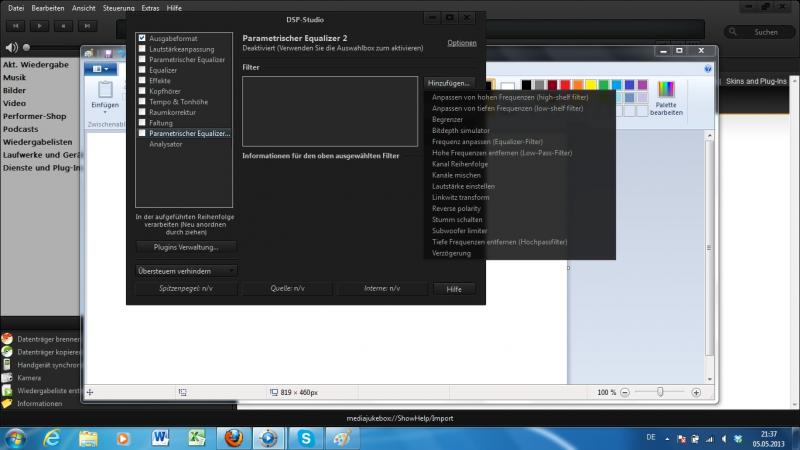This screenshot has height=450, width=800.
Task: Open the Übersteuern verhindern dropdown
Action: click(x=187, y=270)
